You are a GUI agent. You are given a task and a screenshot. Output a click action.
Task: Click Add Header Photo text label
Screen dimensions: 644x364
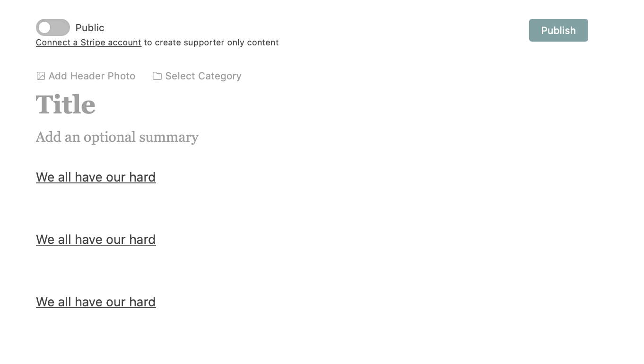(x=92, y=76)
